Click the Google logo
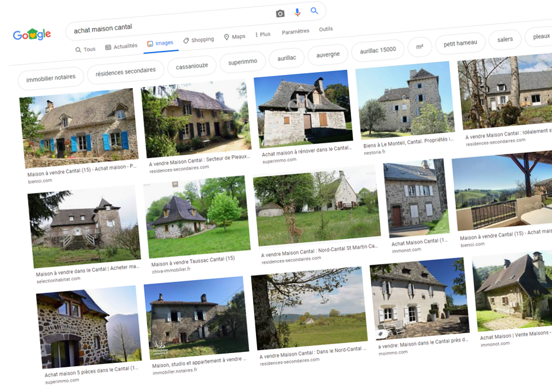Viewport: 552px width, 392px height. point(32,34)
